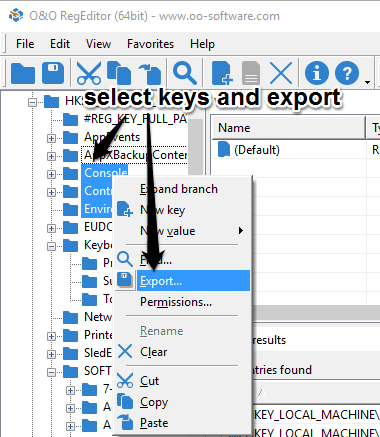Viewport: 380px width, 437px height.
Task: Collapse the SOFTWARE branch
Action: click(51, 372)
